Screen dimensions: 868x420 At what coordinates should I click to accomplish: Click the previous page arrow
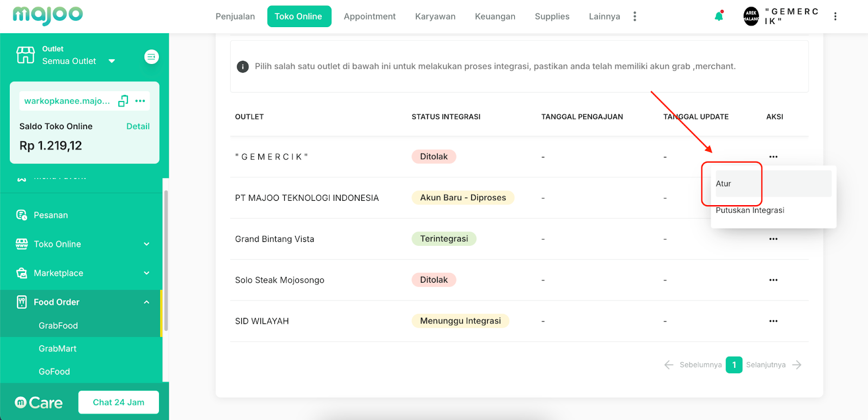(669, 365)
